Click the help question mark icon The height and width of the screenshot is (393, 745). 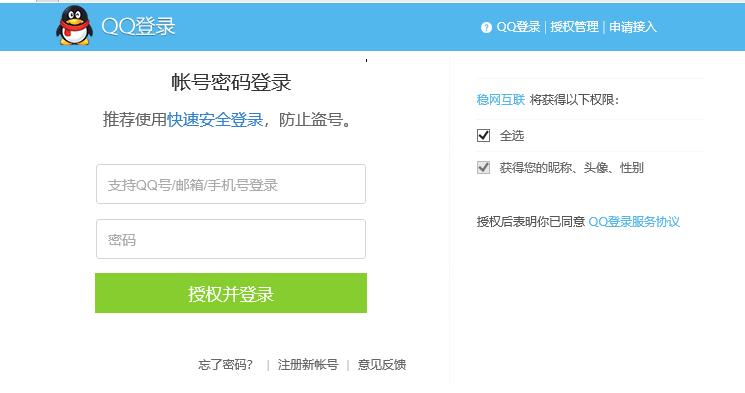pos(486,28)
